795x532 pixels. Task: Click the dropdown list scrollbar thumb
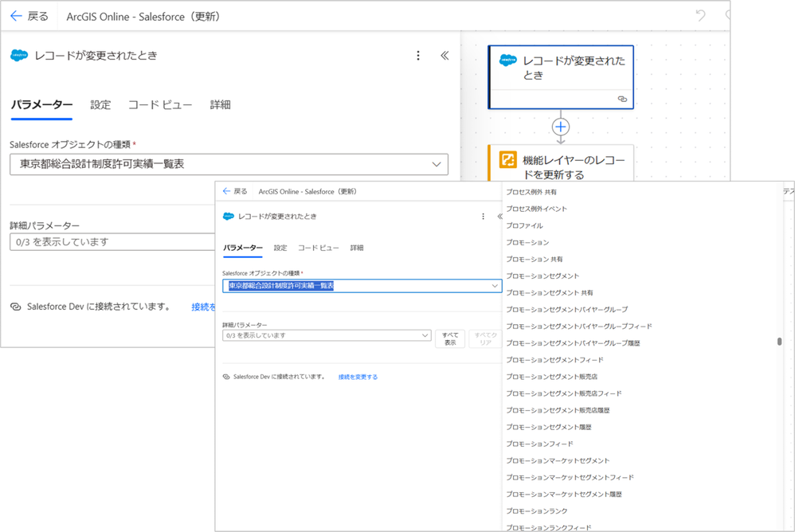(x=779, y=342)
